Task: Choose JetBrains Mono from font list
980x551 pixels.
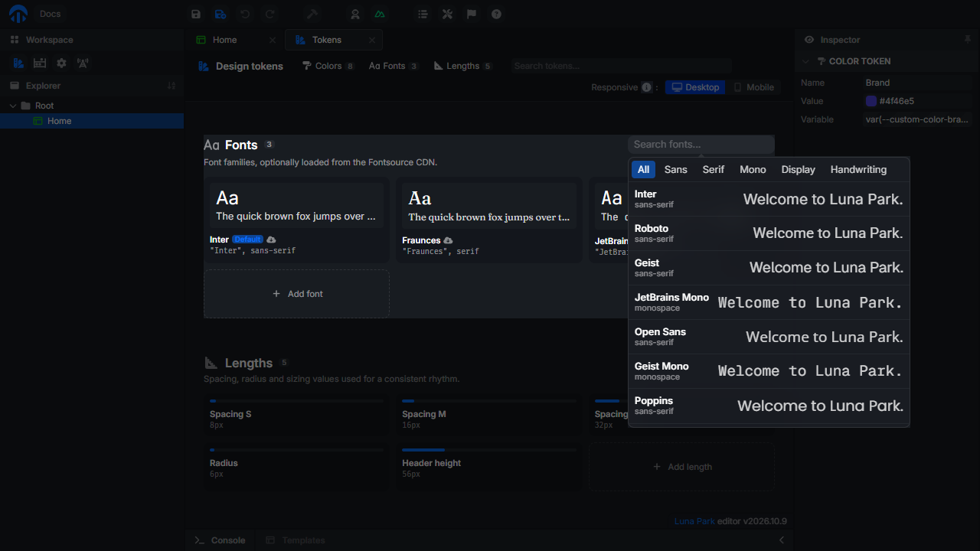Action: [769, 302]
